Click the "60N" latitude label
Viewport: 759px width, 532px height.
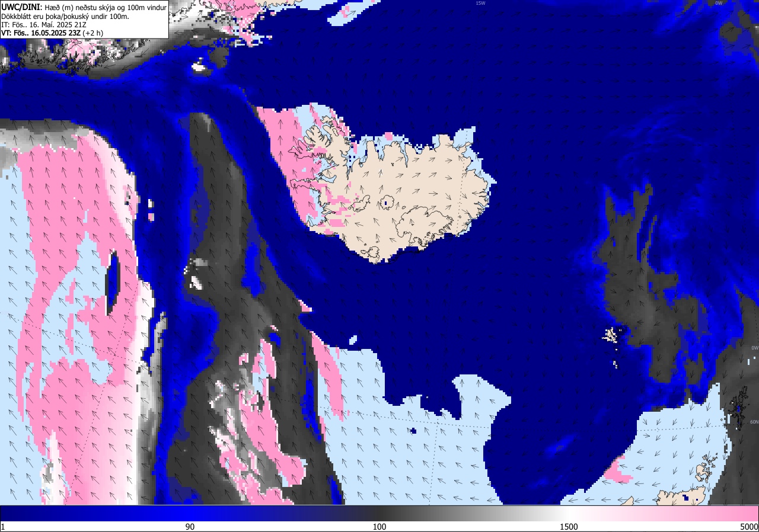pyautogui.click(x=754, y=422)
